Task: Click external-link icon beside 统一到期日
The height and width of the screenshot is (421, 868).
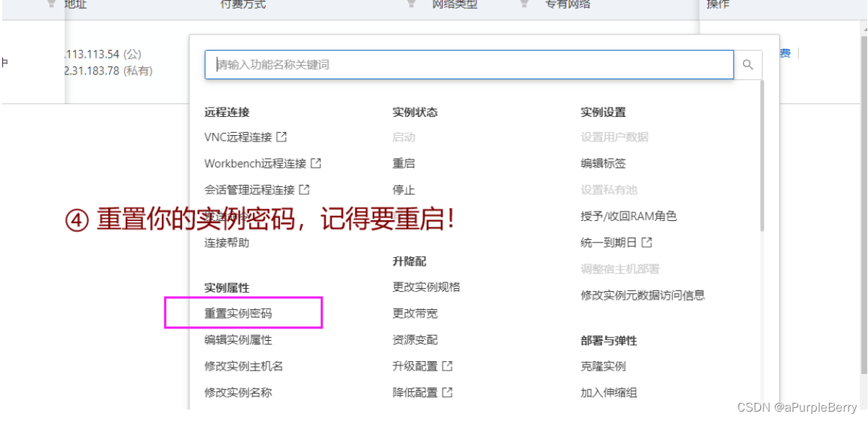Action: (x=647, y=243)
